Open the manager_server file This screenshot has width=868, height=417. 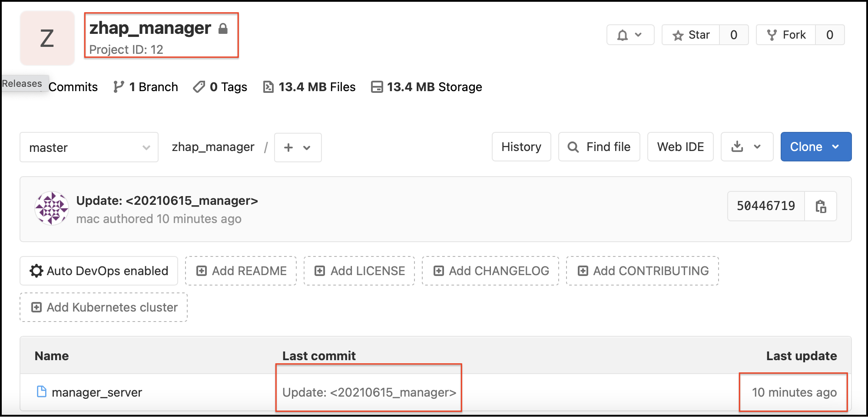pos(97,392)
